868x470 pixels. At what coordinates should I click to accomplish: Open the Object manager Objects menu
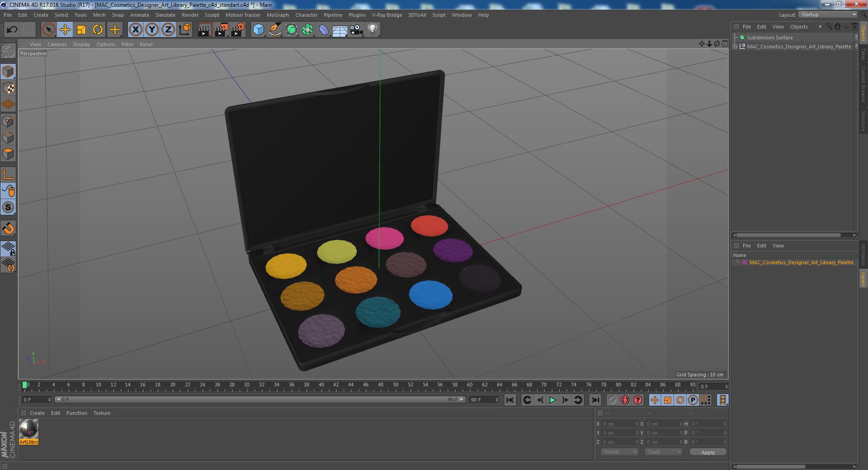[x=799, y=27]
